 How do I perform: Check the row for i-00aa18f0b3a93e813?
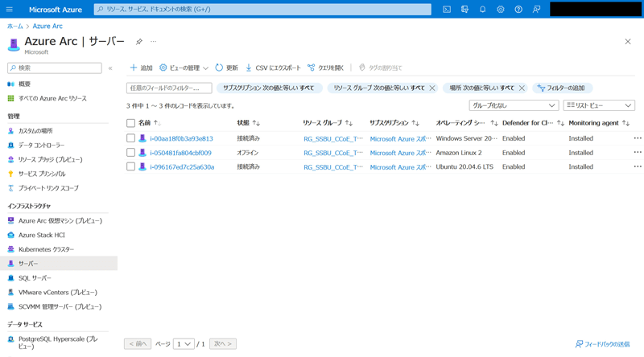tap(130, 138)
